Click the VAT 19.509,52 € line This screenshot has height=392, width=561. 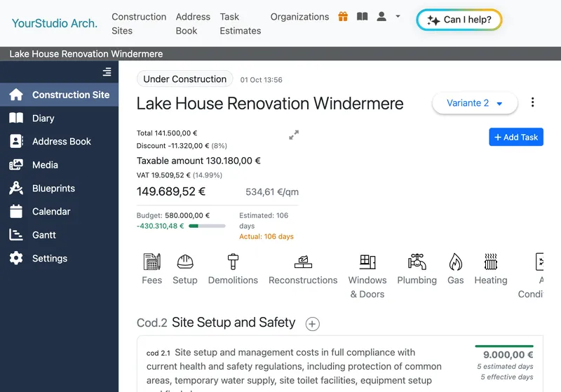(x=180, y=175)
